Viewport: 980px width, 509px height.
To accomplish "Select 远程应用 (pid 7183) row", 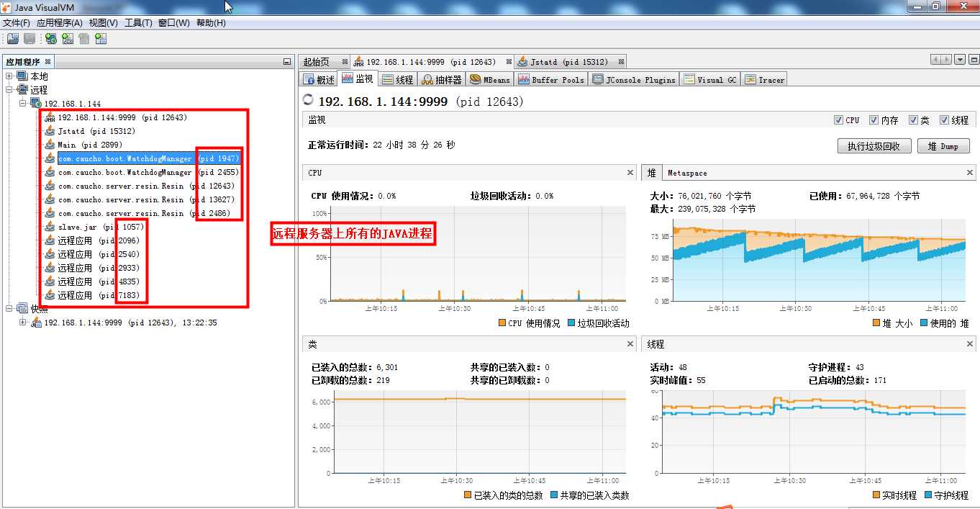I will [99, 295].
